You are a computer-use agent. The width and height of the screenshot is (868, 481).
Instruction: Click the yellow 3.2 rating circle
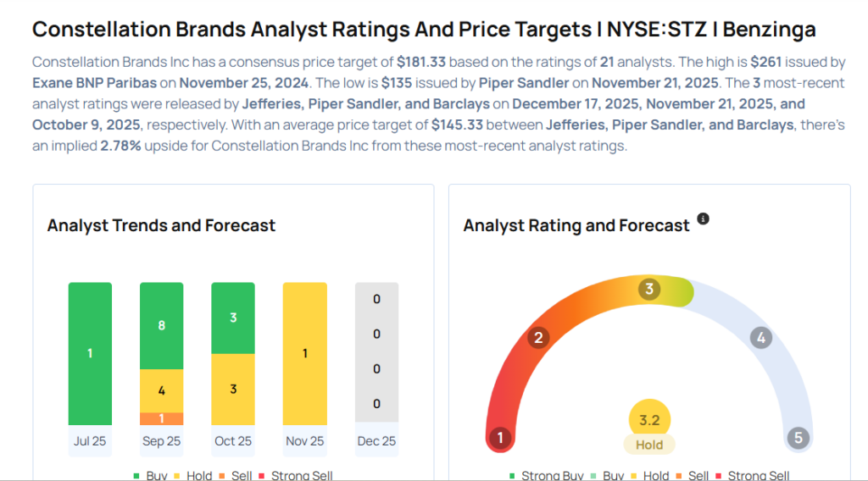click(x=650, y=420)
